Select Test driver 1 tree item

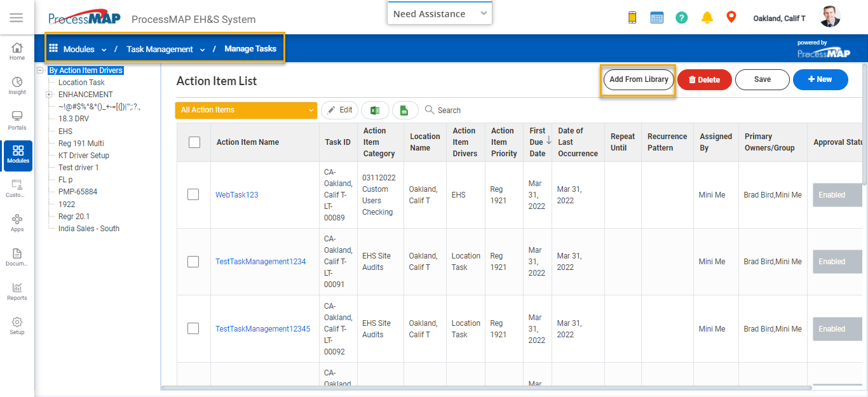[x=79, y=168]
